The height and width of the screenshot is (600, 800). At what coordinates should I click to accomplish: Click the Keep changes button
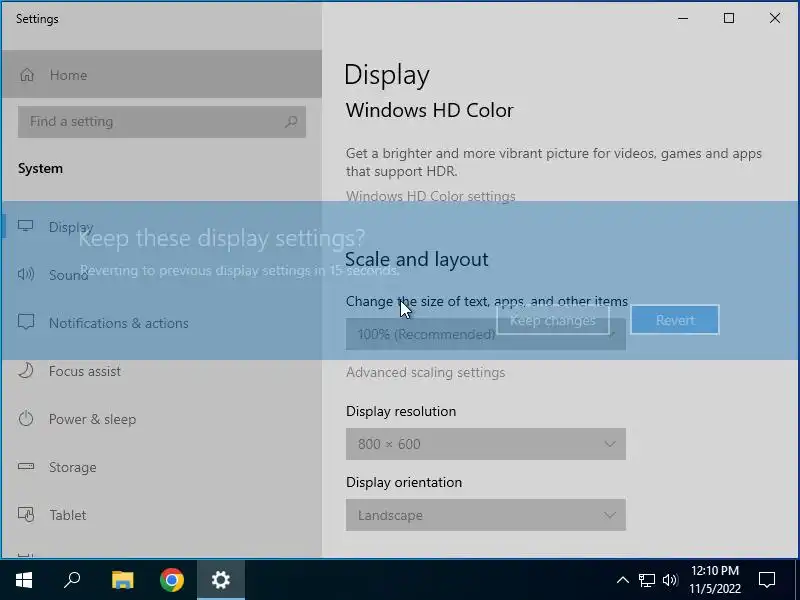click(553, 320)
